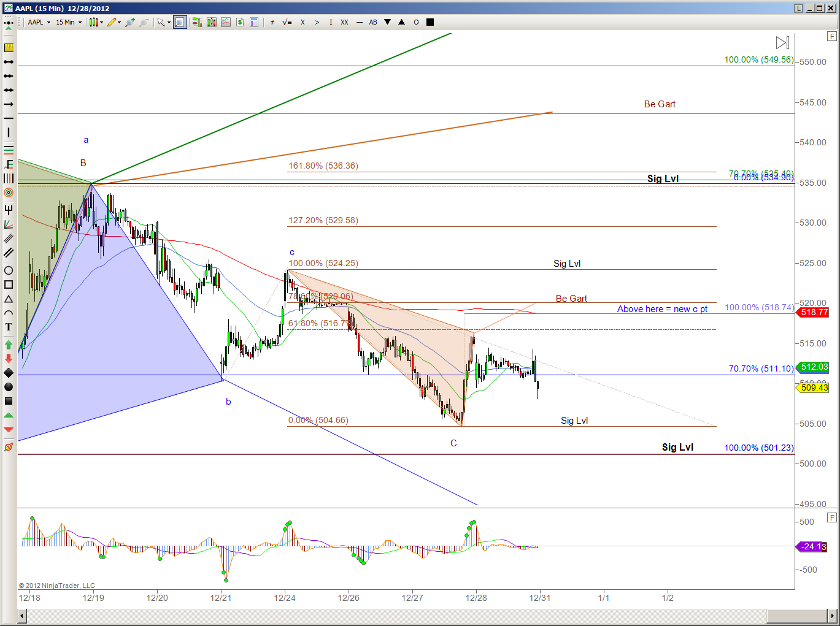This screenshot has width=840, height=626.
Task: Open the 15 Min interval dropdown
Action: [x=69, y=22]
